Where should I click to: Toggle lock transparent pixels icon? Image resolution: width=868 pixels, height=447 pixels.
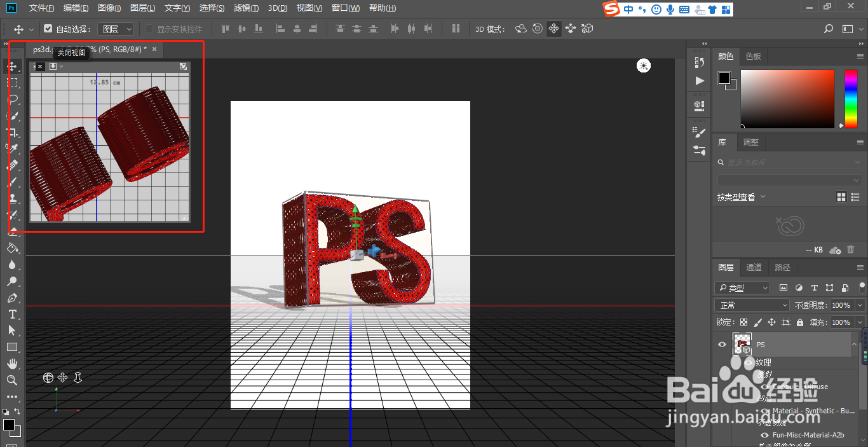pos(743,322)
